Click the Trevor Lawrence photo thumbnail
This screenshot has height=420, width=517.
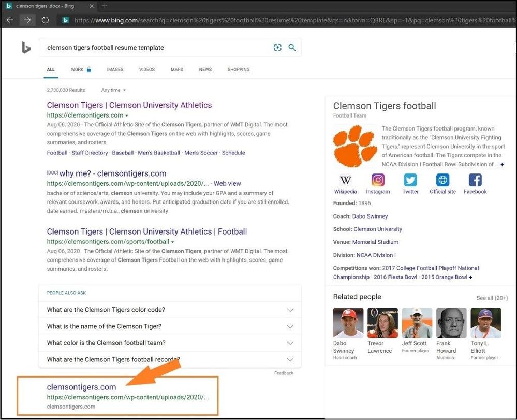click(x=382, y=323)
